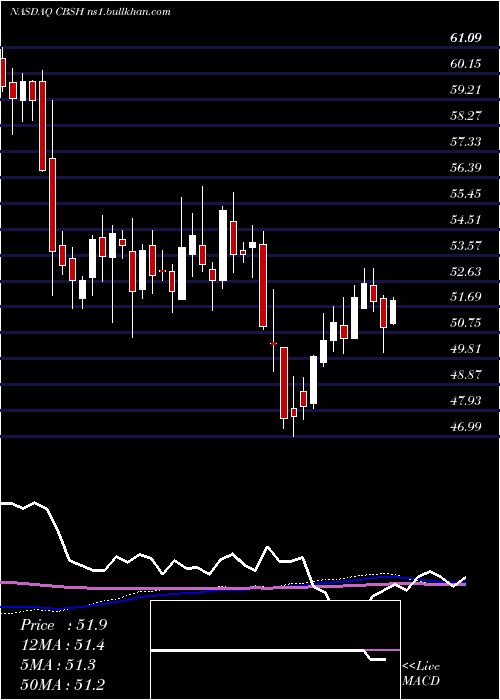Click the last white candlestick on the chart
Image resolution: width=500 pixels, height=700 pixels.
coord(393,312)
